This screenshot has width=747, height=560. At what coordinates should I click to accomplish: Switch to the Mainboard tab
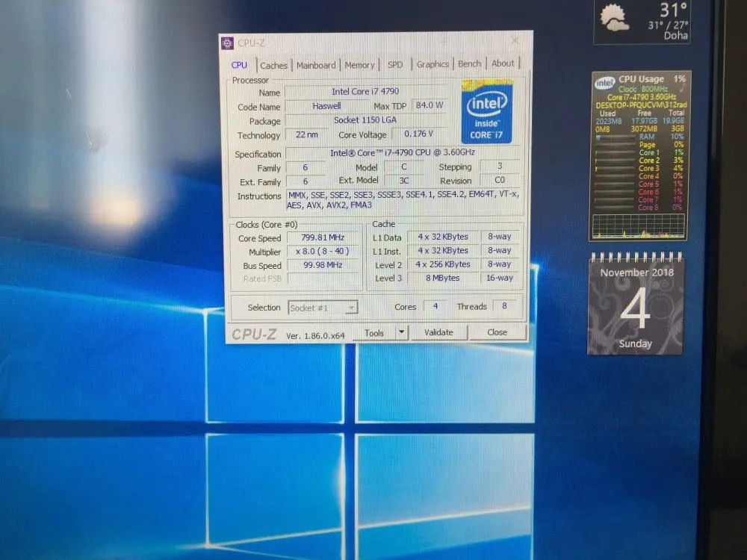[316, 65]
